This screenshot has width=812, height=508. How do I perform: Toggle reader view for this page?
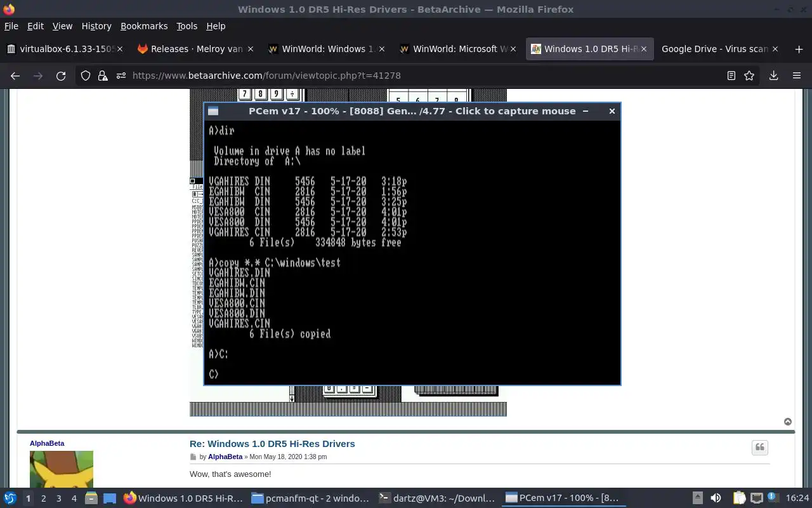click(x=731, y=76)
